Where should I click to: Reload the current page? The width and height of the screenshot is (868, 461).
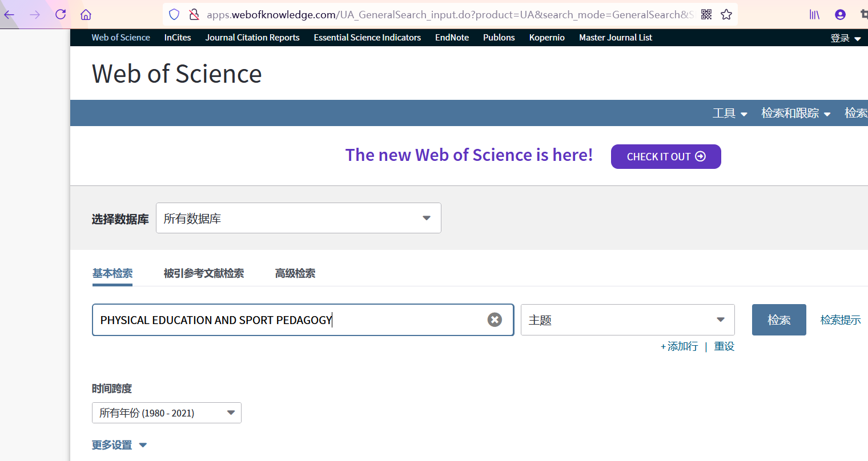pos(61,14)
